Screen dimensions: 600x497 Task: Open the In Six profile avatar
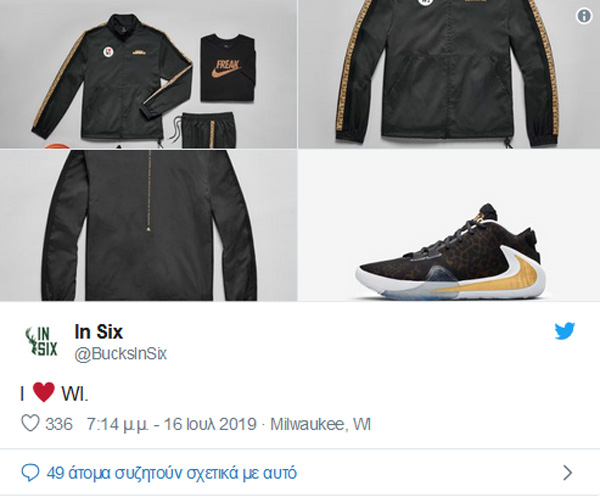41,342
